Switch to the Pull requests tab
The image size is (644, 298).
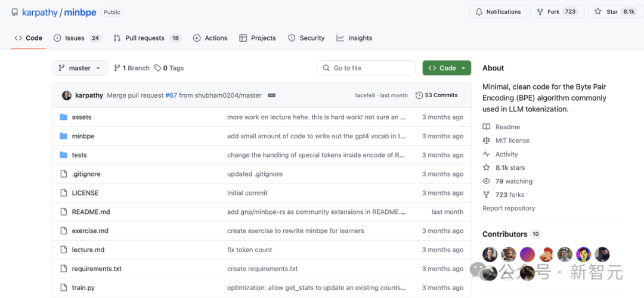point(147,38)
